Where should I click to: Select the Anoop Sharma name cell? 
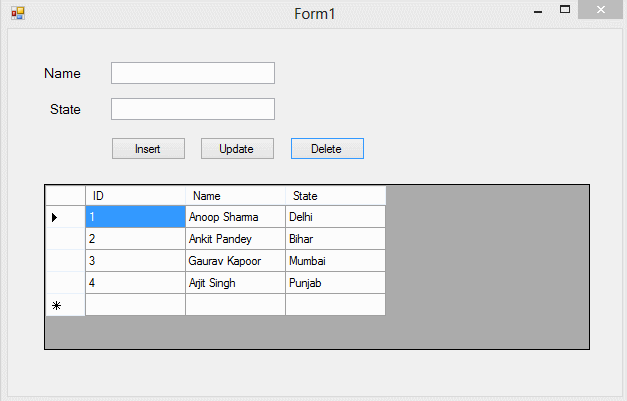pos(235,217)
